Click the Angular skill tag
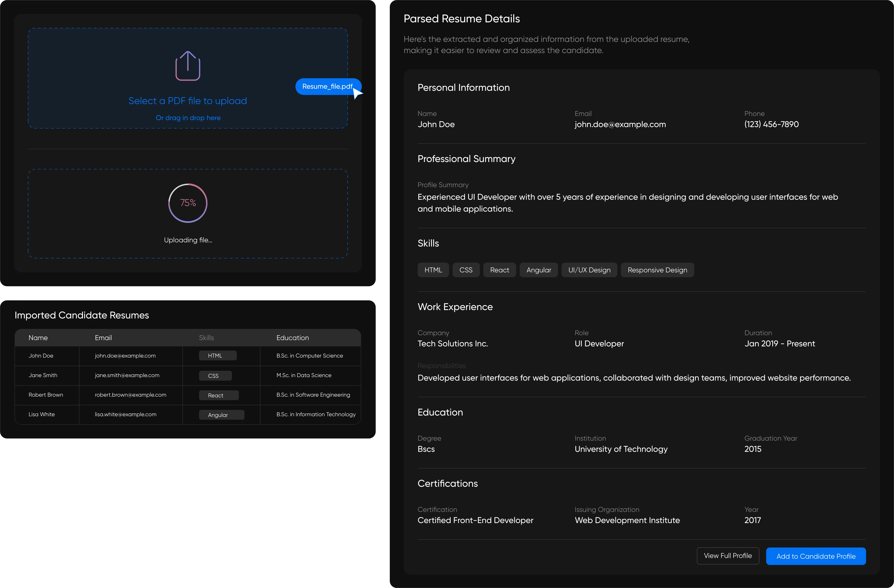The height and width of the screenshot is (588, 894). click(538, 270)
